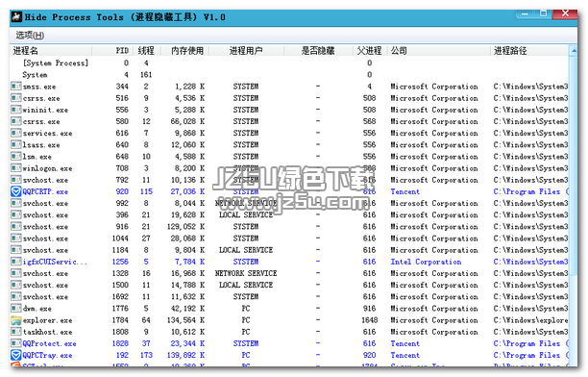Click the lsass.exe process icon
Viewport: 588px width, 377px height.
tap(16, 144)
